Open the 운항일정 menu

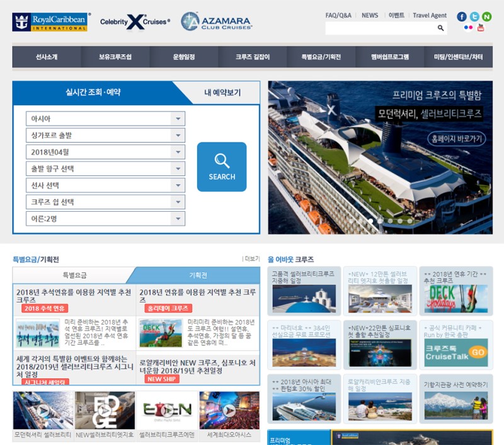coord(184,57)
